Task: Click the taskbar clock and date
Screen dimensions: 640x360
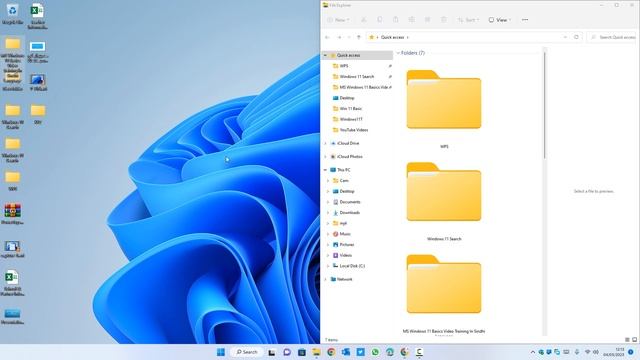Action: pyautogui.click(x=613, y=352)
